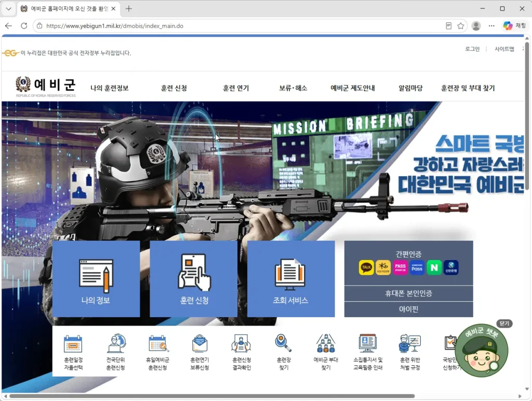Open browser settings and more menu
This screenshot has width=532, height=401.
(x=491, y=26)
